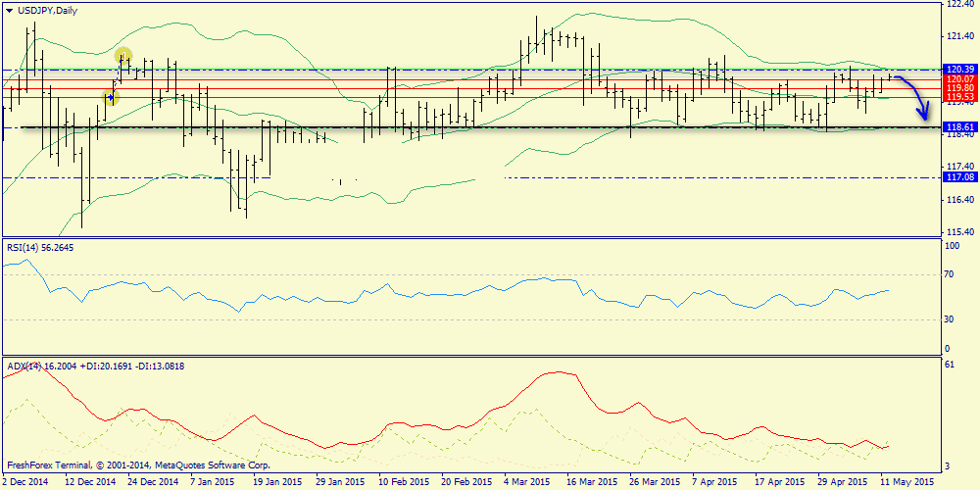Click the 70 level on RSI scale

[x=947, y=275]
